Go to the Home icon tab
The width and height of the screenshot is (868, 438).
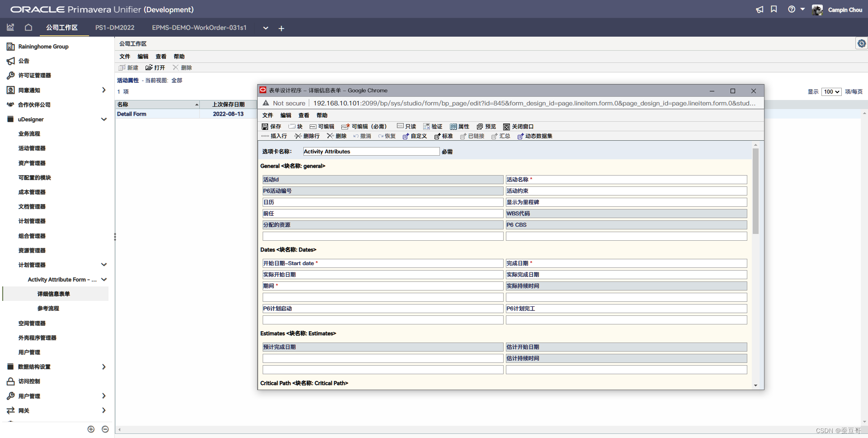pos(28,28)
